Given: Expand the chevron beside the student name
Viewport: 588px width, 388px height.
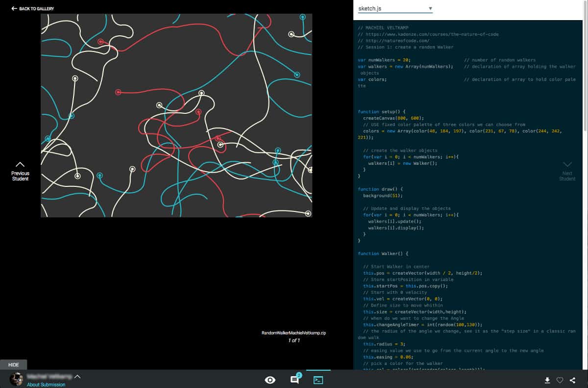Looking at the screenshot, I should tap(77, 377).
